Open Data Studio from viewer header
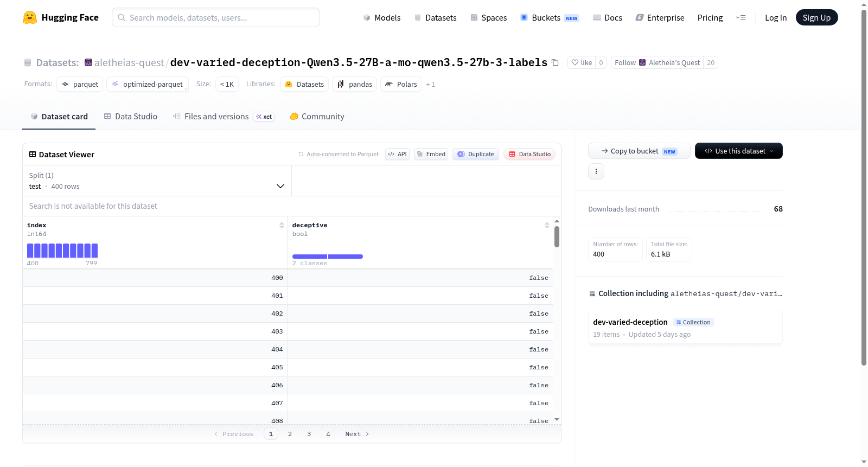868x467 pixels. pyautogui.click(x=529, y=154)
